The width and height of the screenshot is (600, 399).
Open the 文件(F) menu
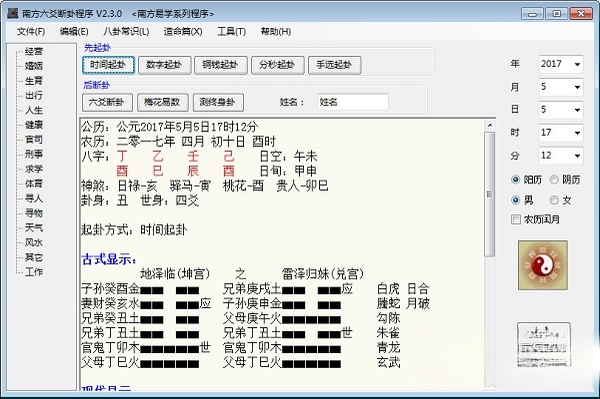[x=31, y=31]
